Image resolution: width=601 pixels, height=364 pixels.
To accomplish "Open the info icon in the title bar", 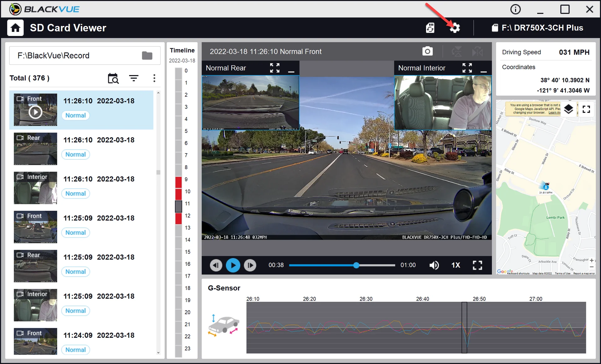I will pyautogui.click(x=515, y=9).
